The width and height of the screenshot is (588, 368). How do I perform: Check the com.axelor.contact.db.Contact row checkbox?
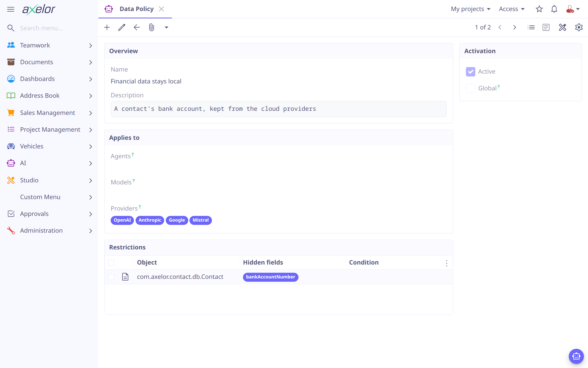(111, 277)
